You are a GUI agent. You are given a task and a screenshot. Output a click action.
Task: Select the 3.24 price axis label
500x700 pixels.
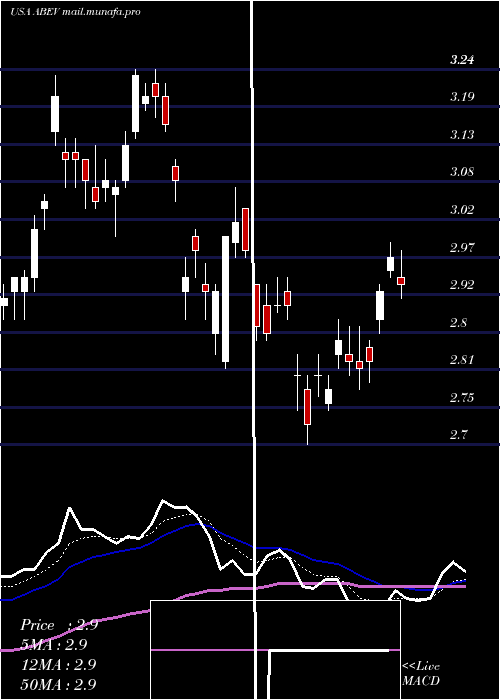(x=462, y=60)
